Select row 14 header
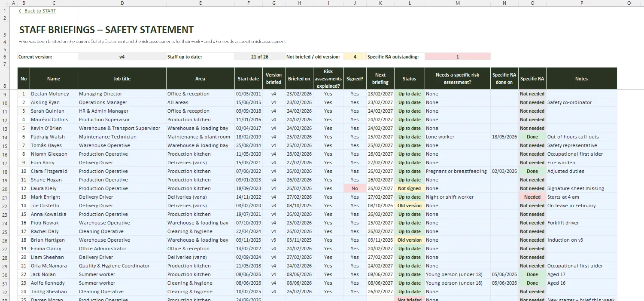The height and width of the screenshot is (301, 644). (5, 137)
